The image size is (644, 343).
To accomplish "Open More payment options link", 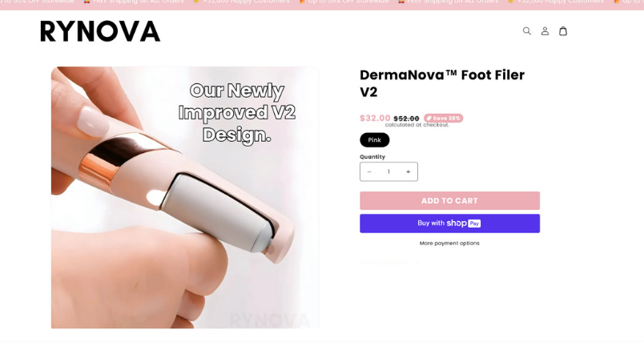I will tap(449, 243).
